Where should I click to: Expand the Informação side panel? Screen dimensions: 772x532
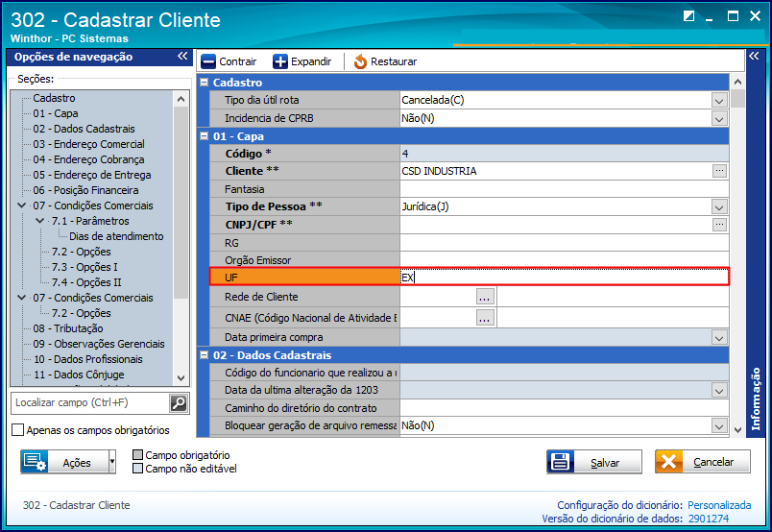(754, 56)
